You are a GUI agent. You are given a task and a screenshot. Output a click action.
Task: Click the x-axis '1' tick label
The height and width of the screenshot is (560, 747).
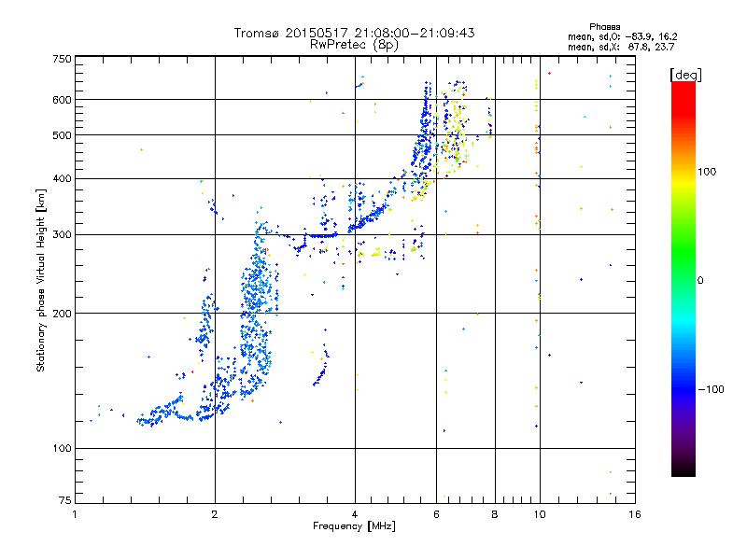[x=75, y=514]
